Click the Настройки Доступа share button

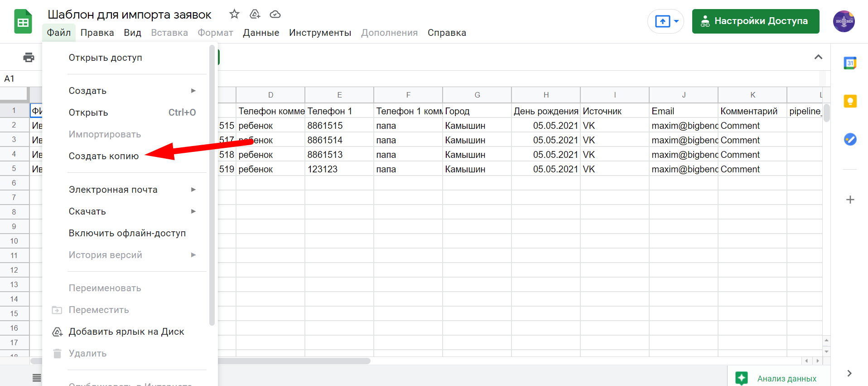[x=756, y=21]
